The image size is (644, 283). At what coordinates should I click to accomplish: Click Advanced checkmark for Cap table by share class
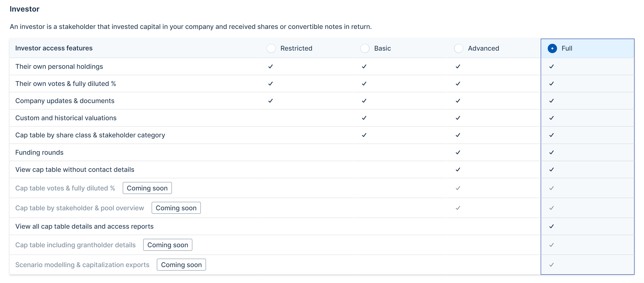click(458, 135)
